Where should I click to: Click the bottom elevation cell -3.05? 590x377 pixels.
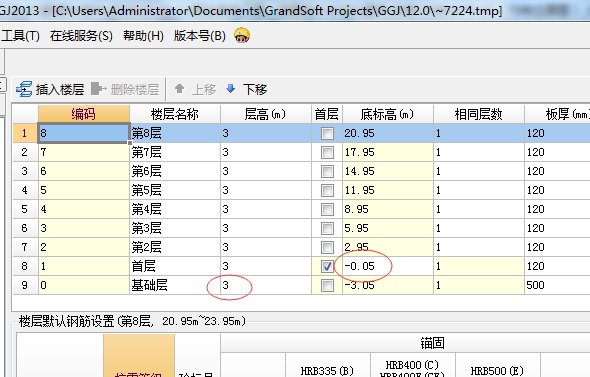click(x=388, y=285)
